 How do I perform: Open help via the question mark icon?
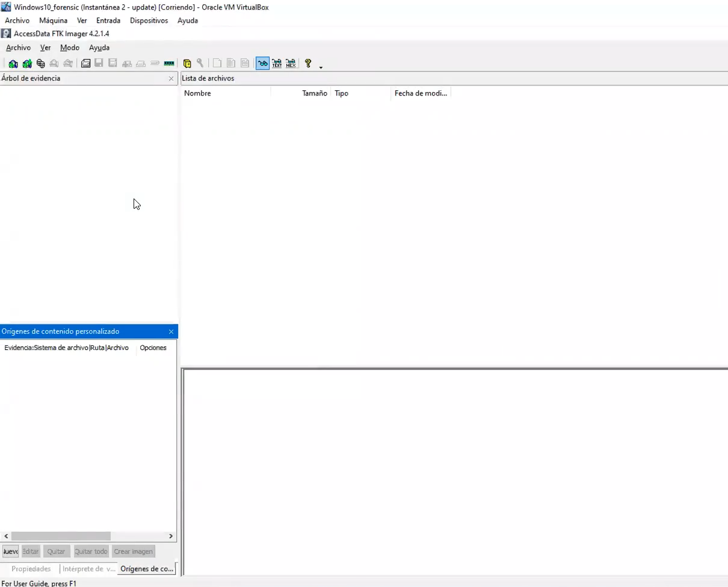coord(308,63)
